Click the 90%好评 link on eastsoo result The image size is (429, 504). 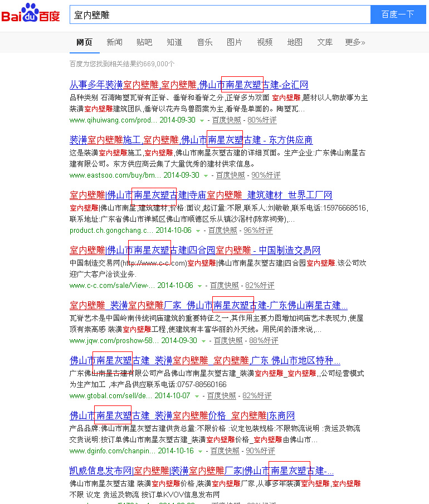tap(266, 175)
